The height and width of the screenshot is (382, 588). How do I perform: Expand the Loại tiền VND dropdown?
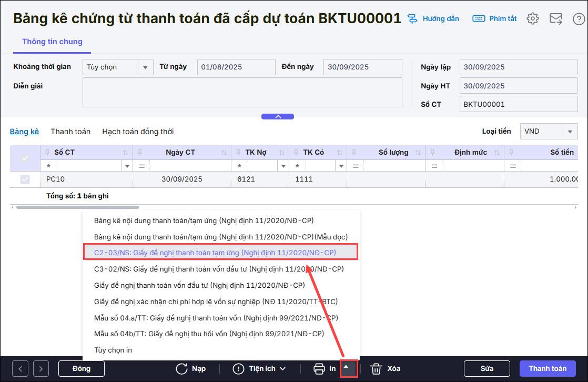tap(570, 132)
